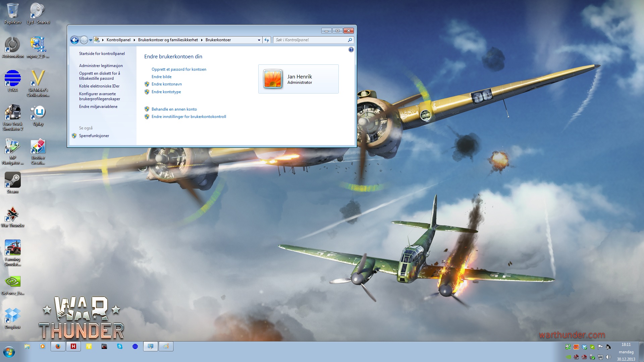
Task: Select the MP Navigator desktop icon
Action: tap(13, 152)
